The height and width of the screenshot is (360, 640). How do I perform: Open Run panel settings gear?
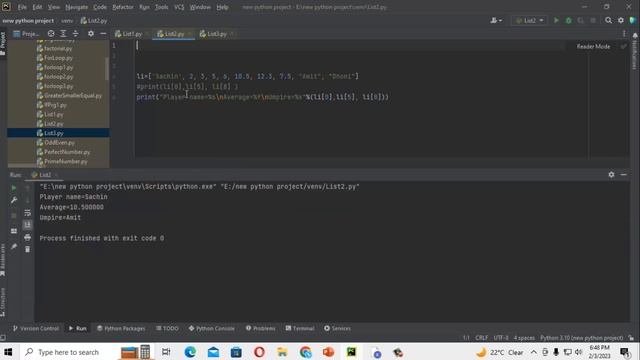[x=611, y=174]
